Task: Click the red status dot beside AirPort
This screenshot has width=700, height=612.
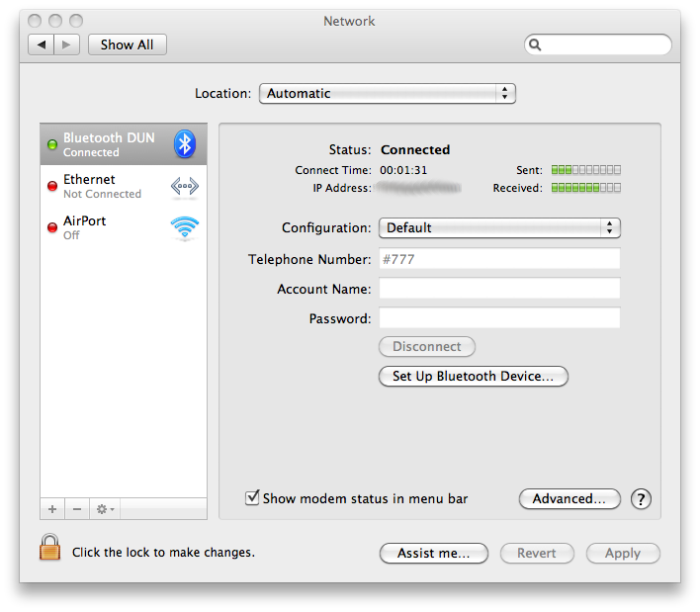Action: (x=52, y=227)
